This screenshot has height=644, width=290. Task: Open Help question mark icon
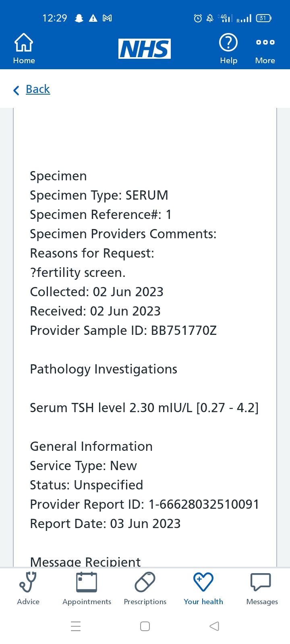pos(228,43)
